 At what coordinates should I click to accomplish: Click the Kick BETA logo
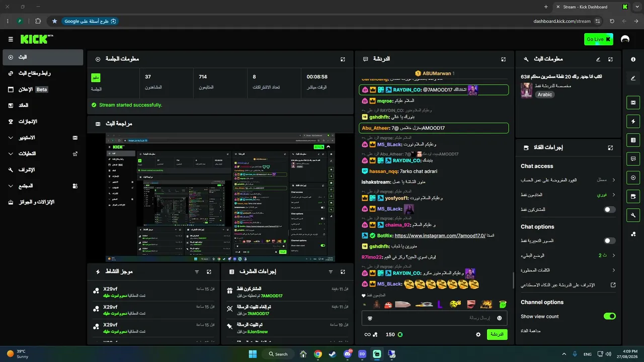(37, 39)
